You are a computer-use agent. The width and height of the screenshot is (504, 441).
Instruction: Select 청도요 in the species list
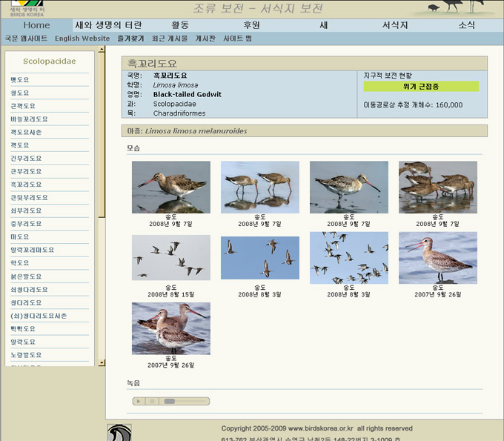coord(19,93)
